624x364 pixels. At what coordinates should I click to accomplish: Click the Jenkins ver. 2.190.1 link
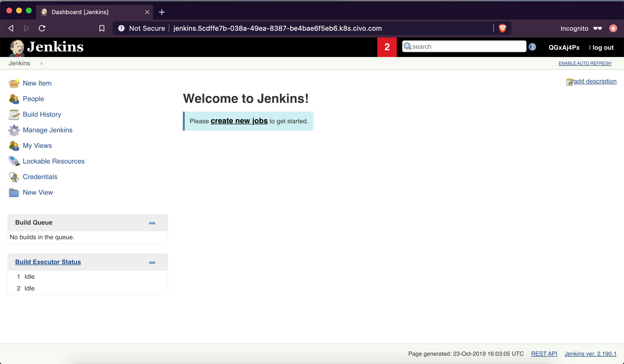point(590,354)
